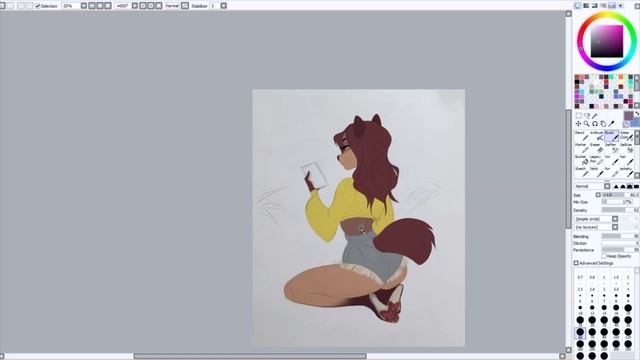Enable the Keep Opacity checkbox
Image resolution: width=640 pixels, height=360 pixels.
[x=604, y=256]
